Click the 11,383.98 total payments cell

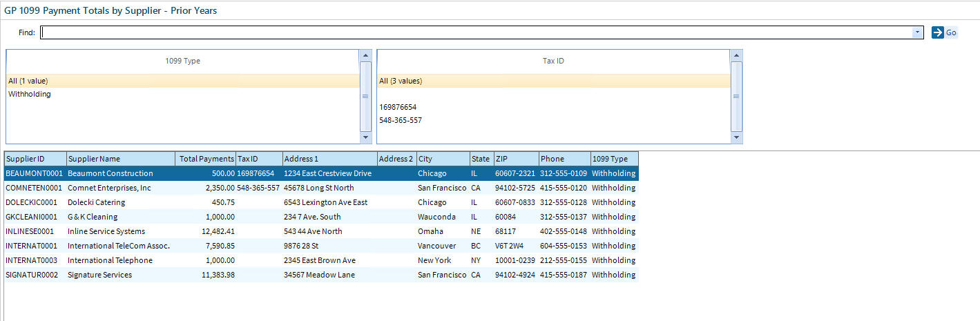click(x=206, y=275)
